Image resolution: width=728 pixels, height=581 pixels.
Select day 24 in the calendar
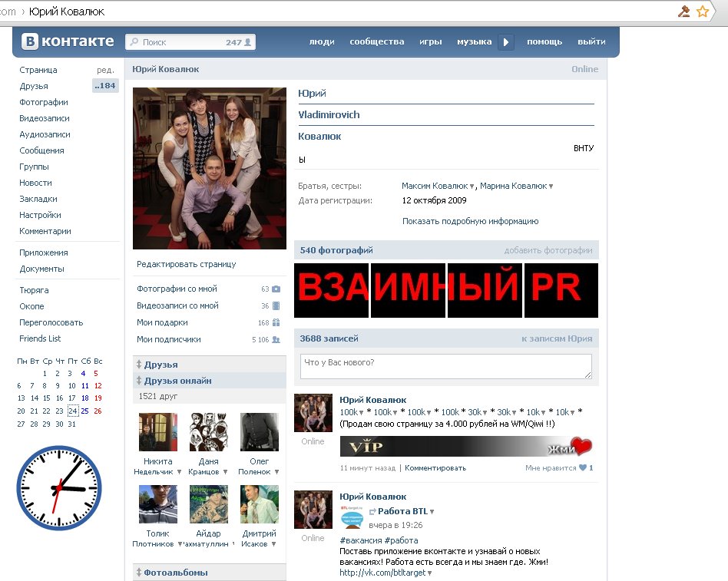click(72, 411)
